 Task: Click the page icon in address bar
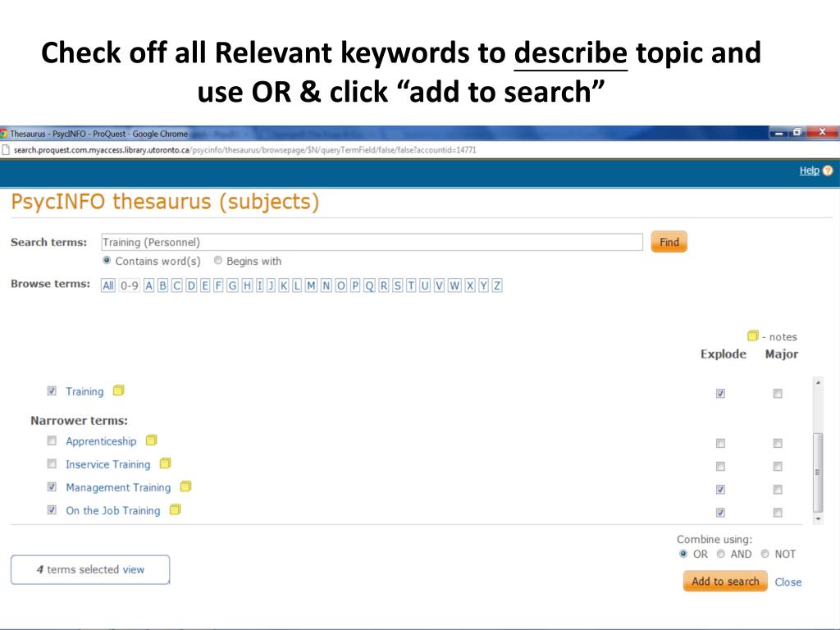(6, 150)
